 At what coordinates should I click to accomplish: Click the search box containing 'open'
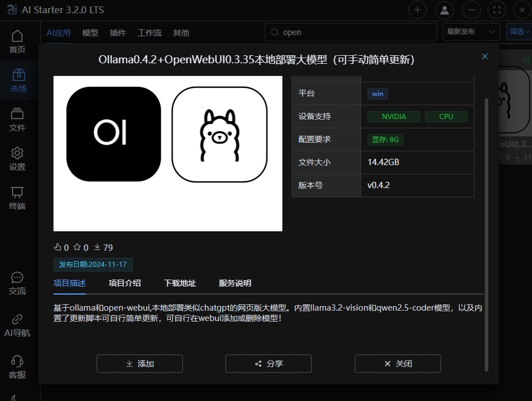point(350,32)
